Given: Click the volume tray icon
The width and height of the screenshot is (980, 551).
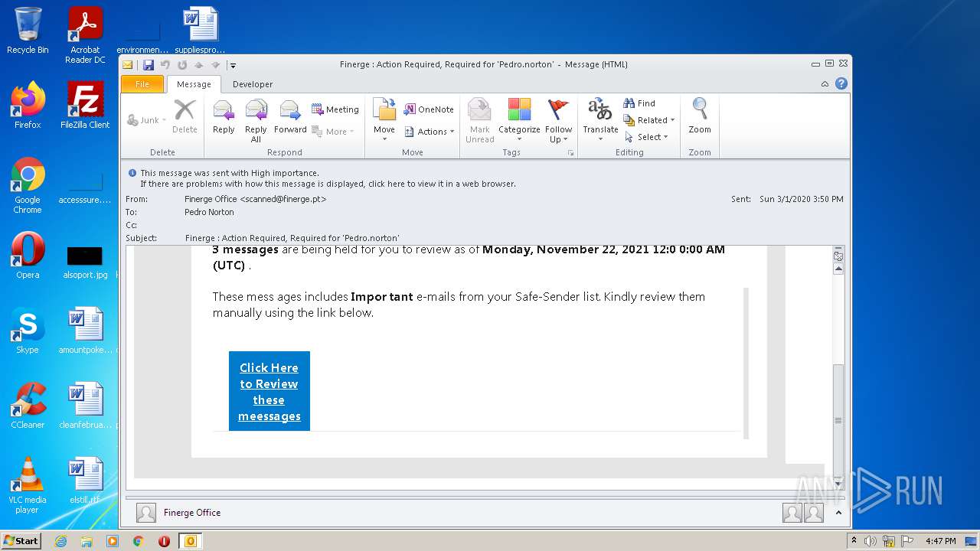Looking at the screenshot, I should point(871,541).
